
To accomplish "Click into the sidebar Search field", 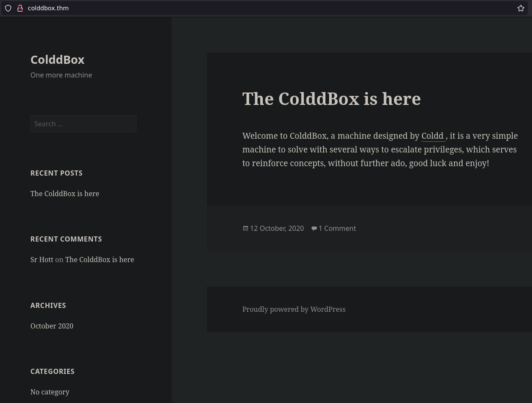I will pos(83,124).
